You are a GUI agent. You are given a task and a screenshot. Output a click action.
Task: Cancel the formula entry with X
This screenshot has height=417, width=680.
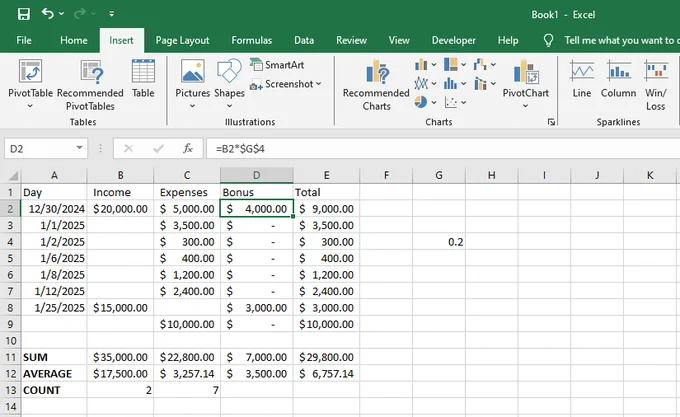point(128,149)
